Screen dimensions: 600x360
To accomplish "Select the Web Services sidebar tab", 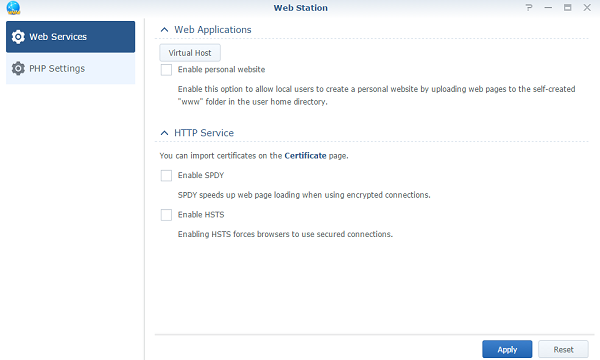I will click(70, 37).
